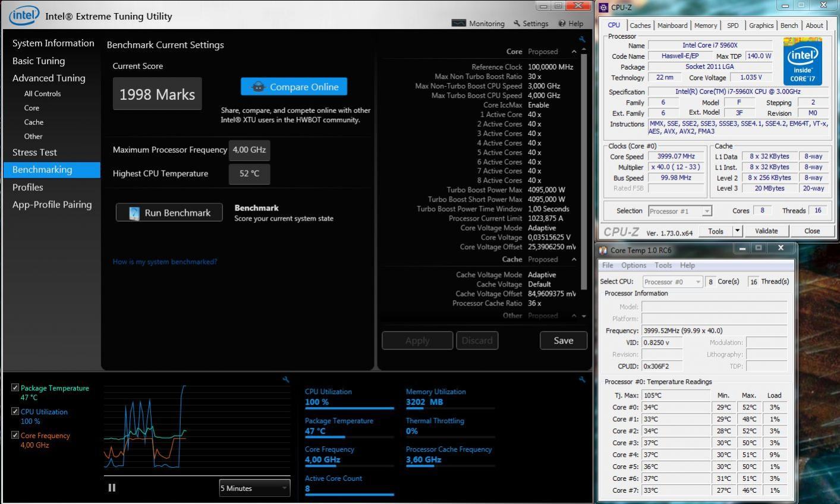Open Core Temp Options menu
The image size is (840, 504).
pyautogui.click(x=634, y=265)
